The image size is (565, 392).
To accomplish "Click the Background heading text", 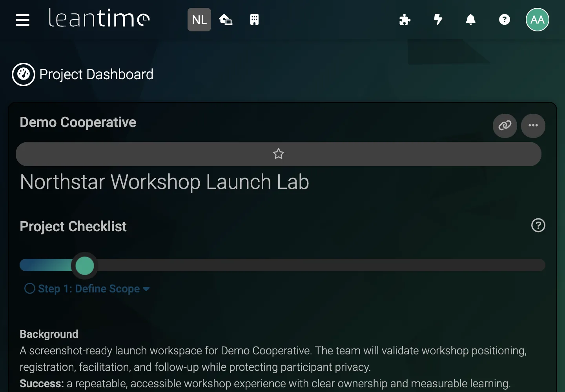I will point(49,334).
